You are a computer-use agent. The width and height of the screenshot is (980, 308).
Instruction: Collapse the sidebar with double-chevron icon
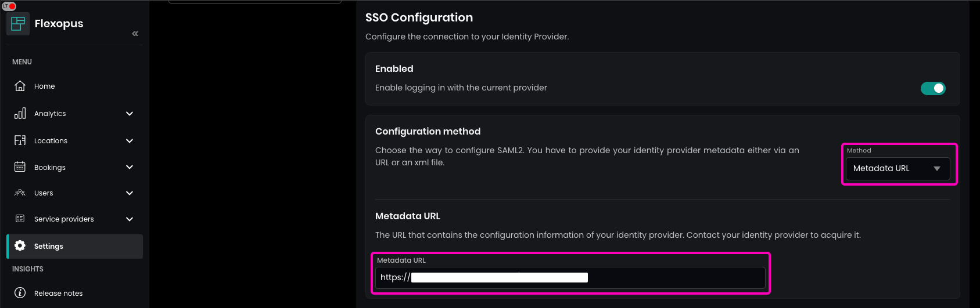135,34
